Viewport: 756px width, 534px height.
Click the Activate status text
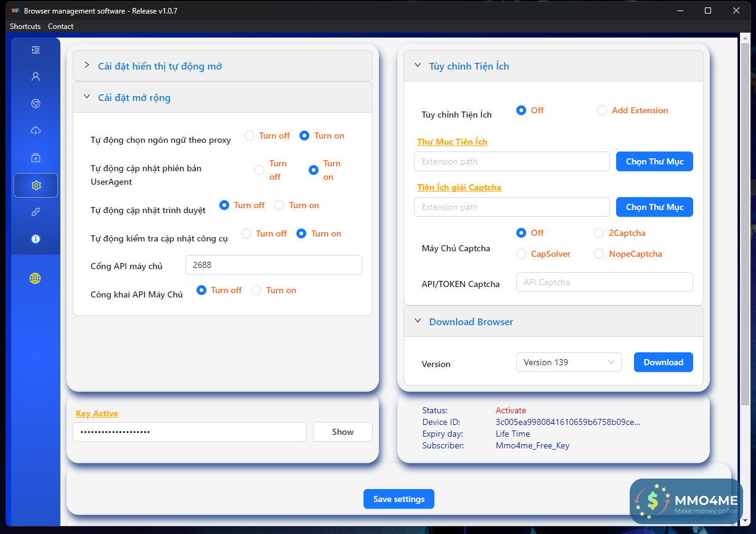point(511,410)
